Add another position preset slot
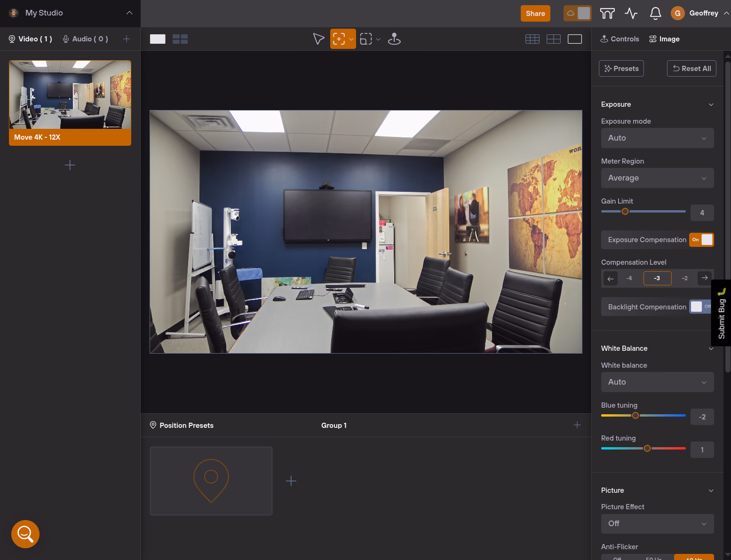The width and height of the screenshot is (731, 560). tap(291, 481)
